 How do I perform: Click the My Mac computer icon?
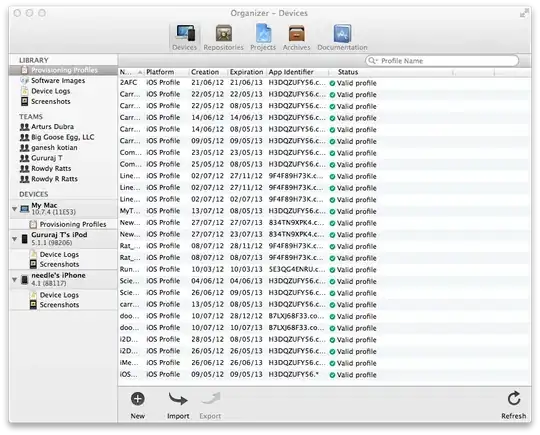[x=24, y=209]
